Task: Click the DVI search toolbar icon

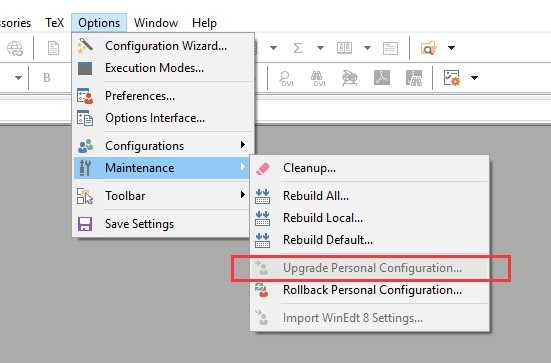Action: tap(286, 78)
